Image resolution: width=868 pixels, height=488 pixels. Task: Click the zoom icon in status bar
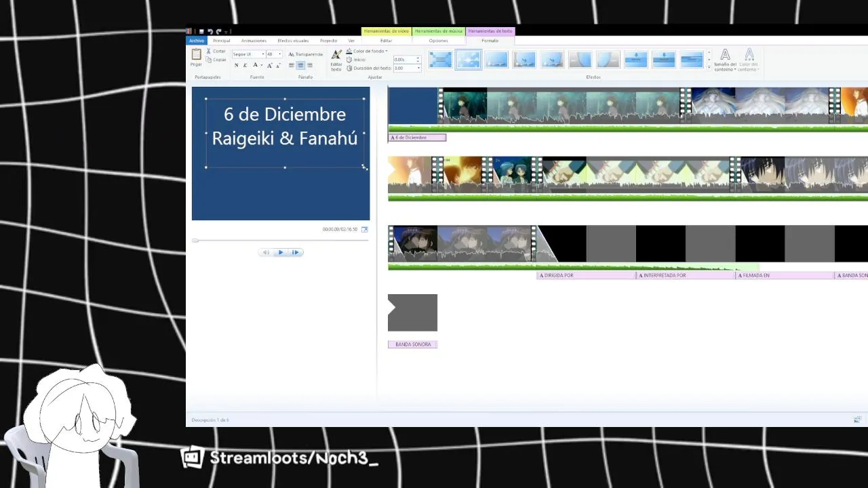857,420
